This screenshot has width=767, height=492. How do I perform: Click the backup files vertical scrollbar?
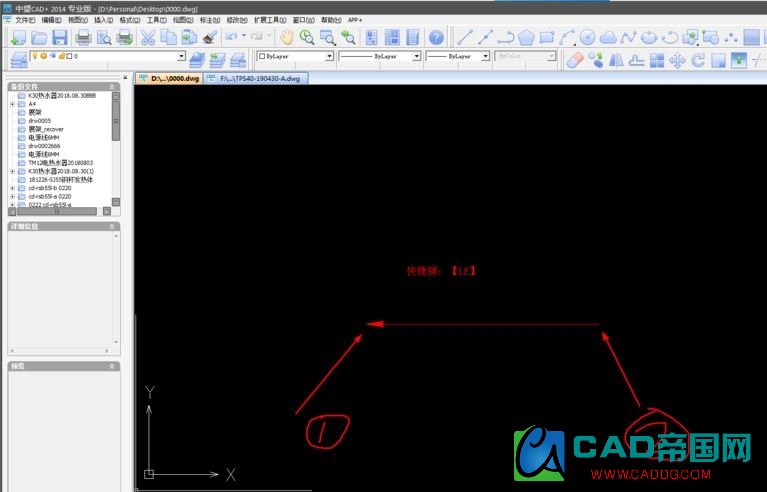116,121
